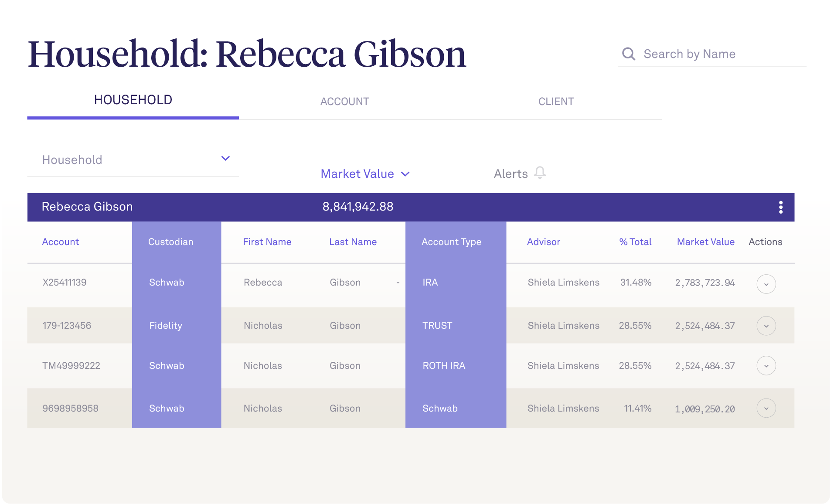Image resolution: width=834 pixels, height=504 pixels.
Task: Click the search magnifier icon
Action: pyautogui.click(x=628, y=54)
